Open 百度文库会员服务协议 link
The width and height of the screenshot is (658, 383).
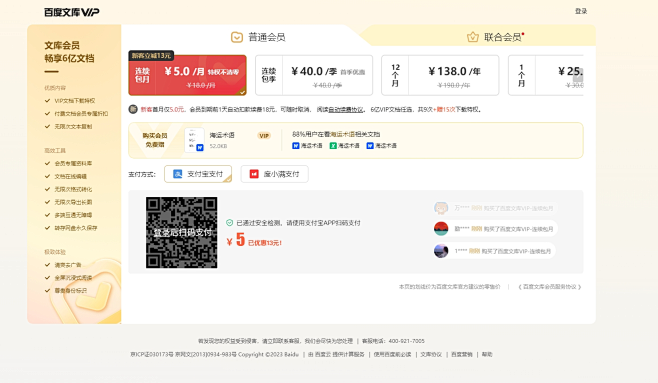coord(550,287)
